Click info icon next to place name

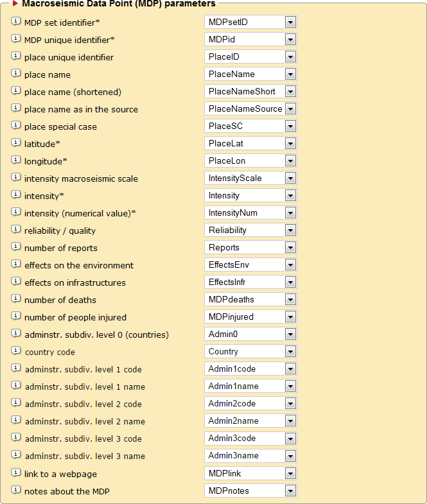tap(16, 74)
